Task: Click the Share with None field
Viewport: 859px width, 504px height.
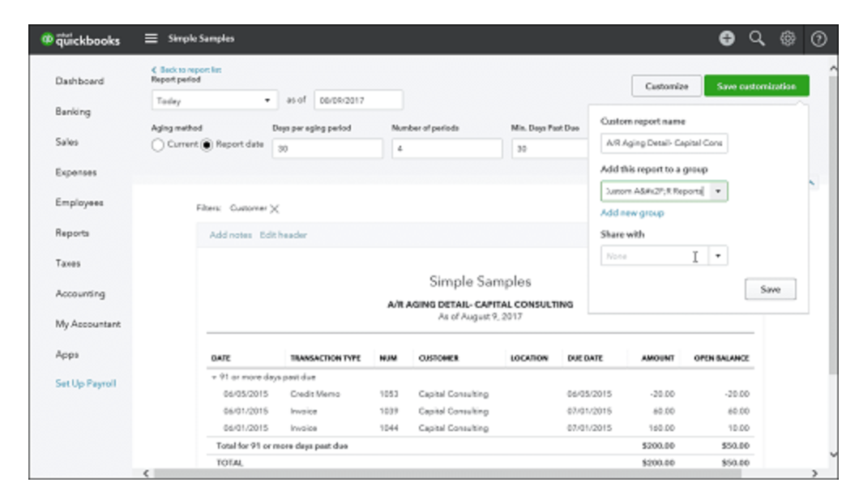Action: click(x=655, y=256)
